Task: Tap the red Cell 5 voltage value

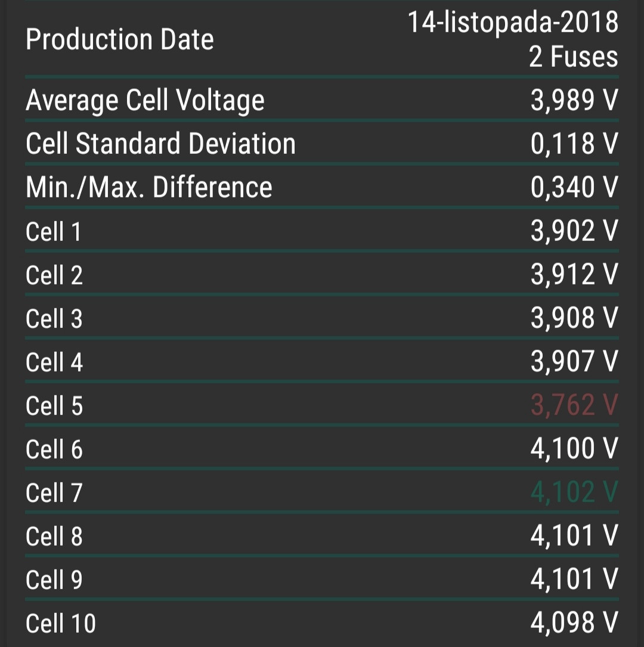Action: click(x=574, y=405)
